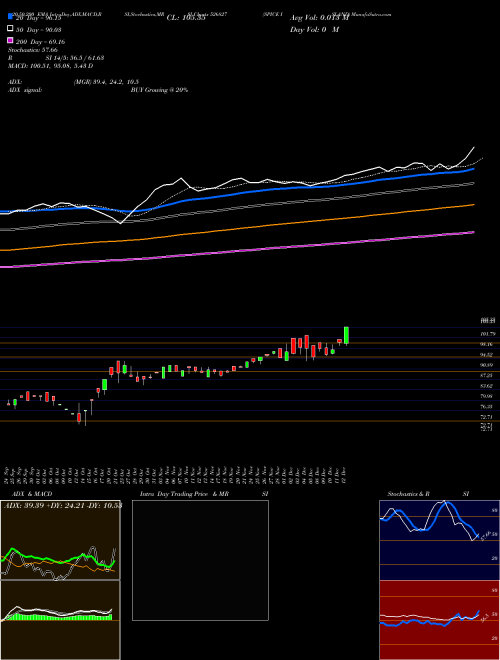
Task: Select the '50 Day' moving average label
Action: [x=39, y=29]
